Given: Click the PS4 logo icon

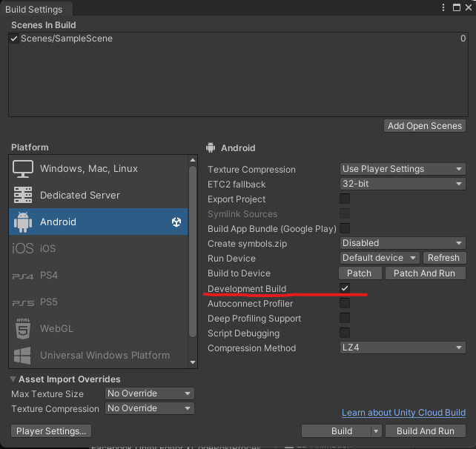Looking at the screenshot, I should [x=23, y=276].
